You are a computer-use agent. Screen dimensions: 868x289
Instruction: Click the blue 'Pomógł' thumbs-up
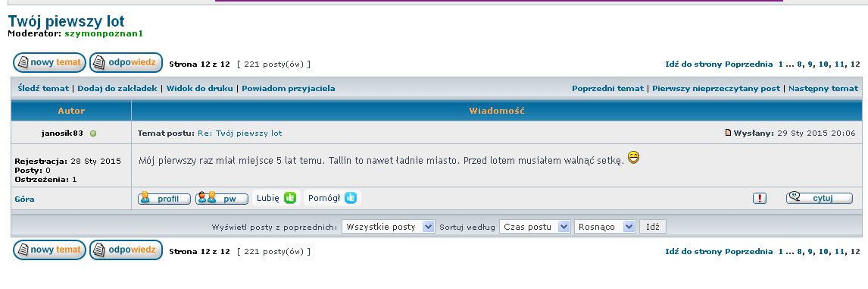(351, 197)
